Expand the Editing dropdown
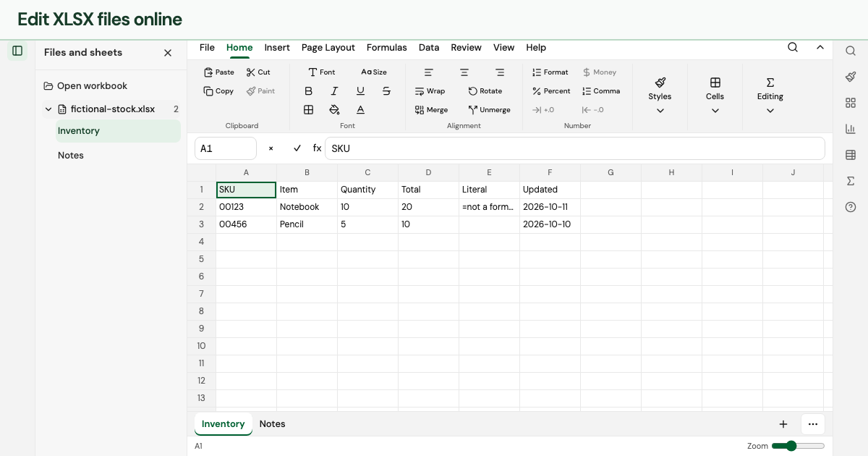The image size is (868, 456). tap(770, 96)
